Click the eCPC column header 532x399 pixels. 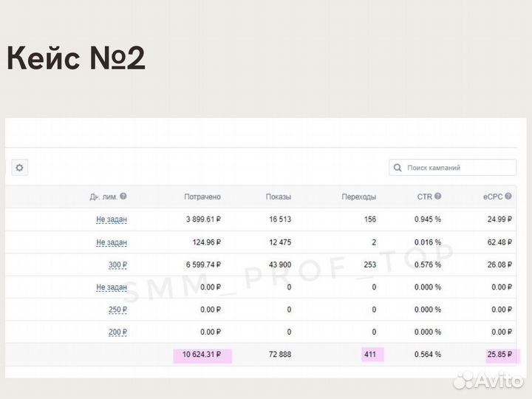click(x=492, y=197)
